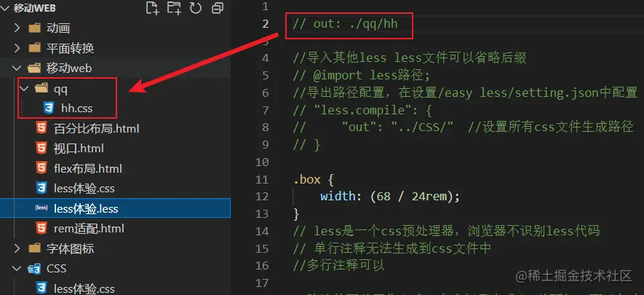Select the 字体图标 folder name
The image size is (644, 295).
pyautogui.click(x=71, y=248)
